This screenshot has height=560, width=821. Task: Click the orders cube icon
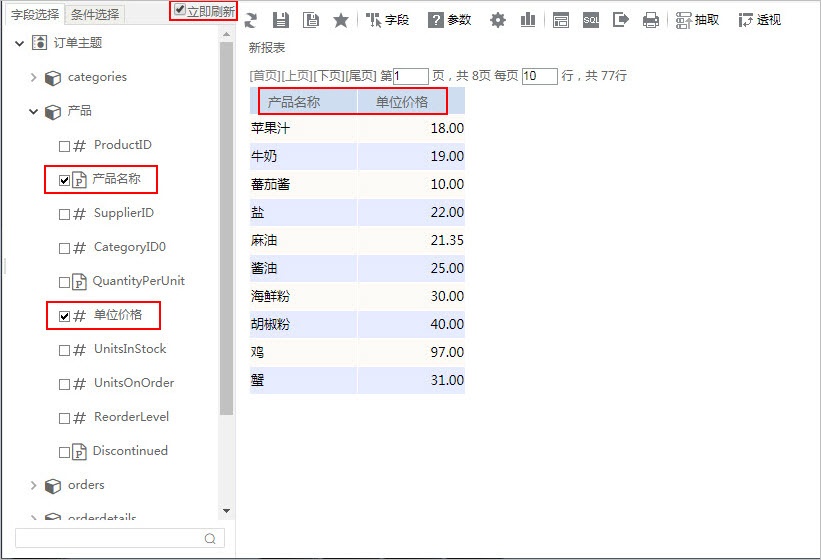(x=52, y=486)
